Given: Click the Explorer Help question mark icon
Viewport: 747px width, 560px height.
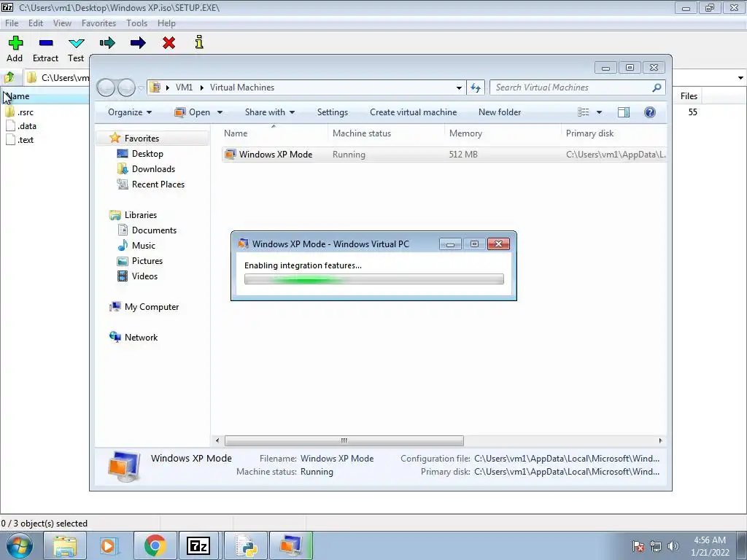Looking at the screenshot, I should [649, 112].
